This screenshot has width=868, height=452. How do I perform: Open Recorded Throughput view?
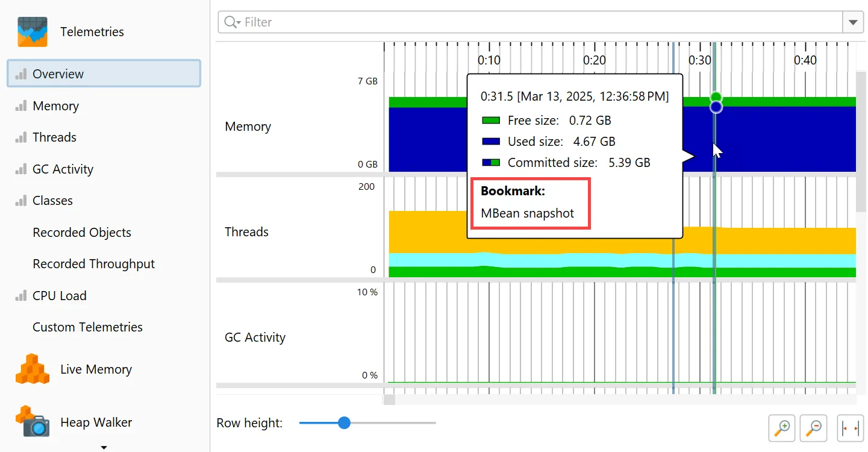click(93, 264)
